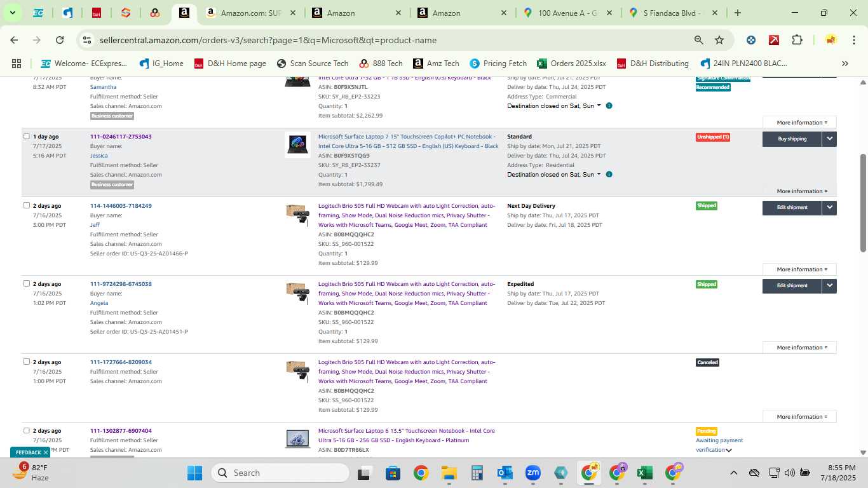Open Surface Laptop 6 13.5" product title

pos(406,435)
